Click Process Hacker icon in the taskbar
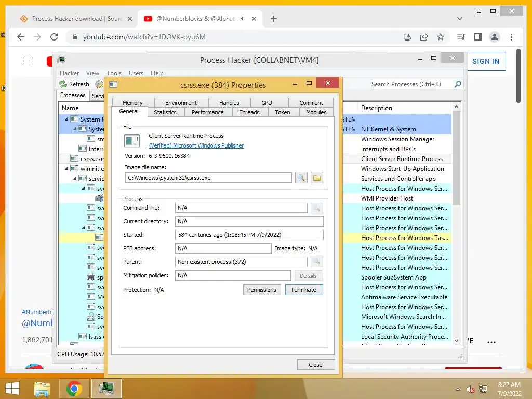This screenshot has width=532, height=399. (106, 389)
